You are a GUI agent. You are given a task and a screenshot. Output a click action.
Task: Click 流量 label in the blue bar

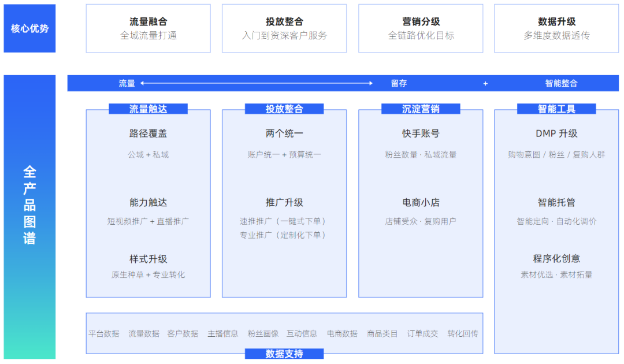(127, 83)
